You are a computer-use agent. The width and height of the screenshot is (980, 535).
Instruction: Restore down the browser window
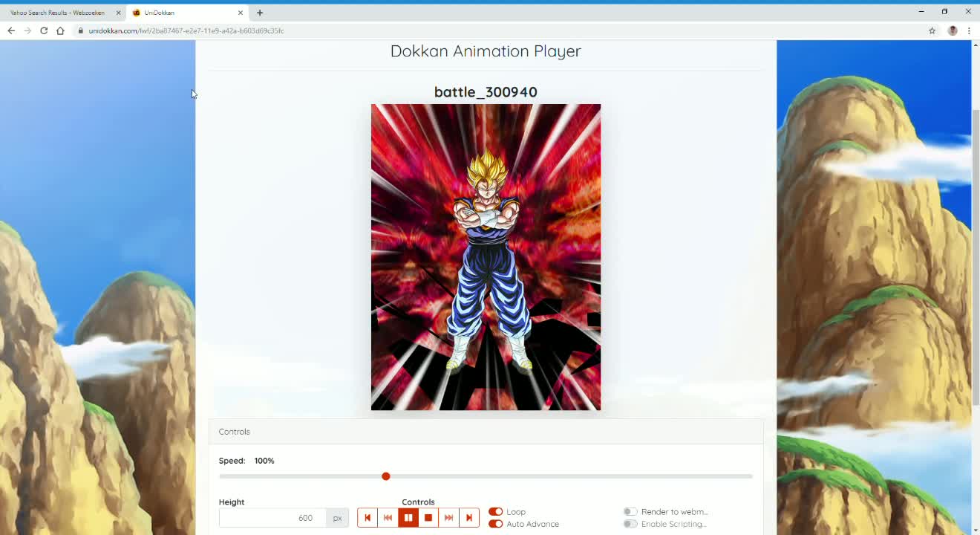point(944,11)
